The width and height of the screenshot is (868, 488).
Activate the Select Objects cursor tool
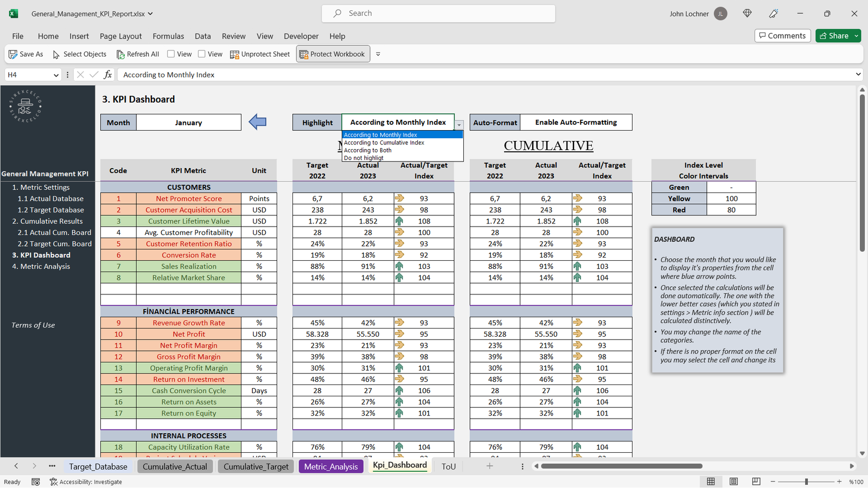(x=56, y=54)
